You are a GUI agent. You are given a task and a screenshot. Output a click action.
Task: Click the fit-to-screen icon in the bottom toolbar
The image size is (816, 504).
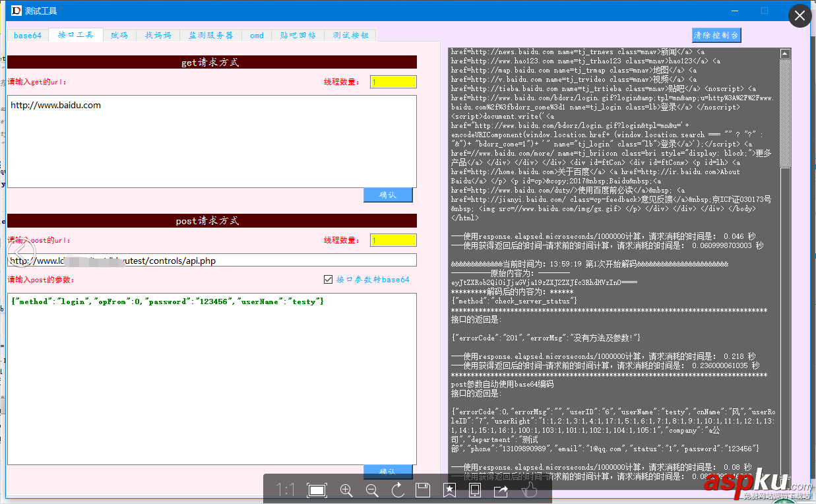coord(317,490)
